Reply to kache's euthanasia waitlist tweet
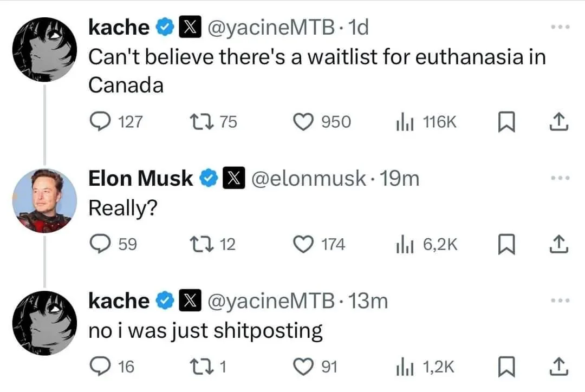 (x=100, y=122)
